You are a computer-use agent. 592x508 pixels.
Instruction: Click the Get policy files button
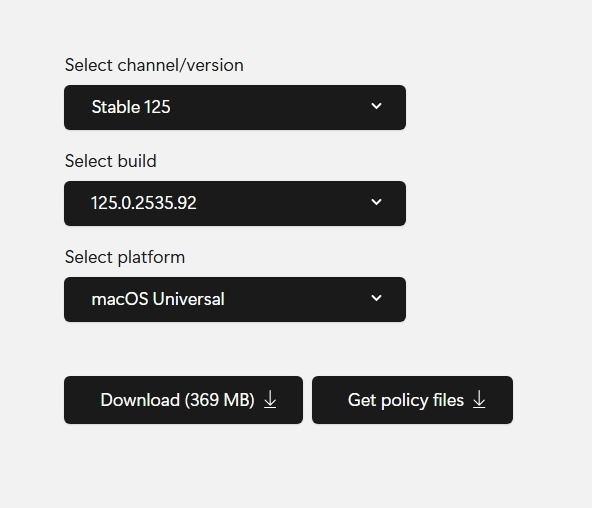coord(412,400)
